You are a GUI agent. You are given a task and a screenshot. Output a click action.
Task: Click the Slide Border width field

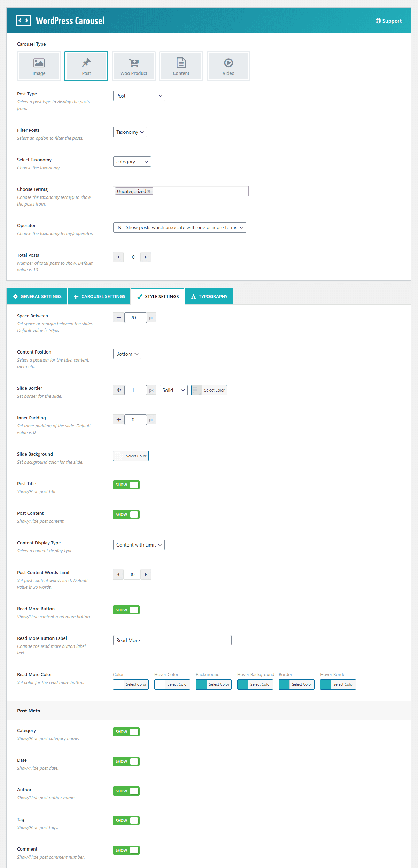(136, 390)
